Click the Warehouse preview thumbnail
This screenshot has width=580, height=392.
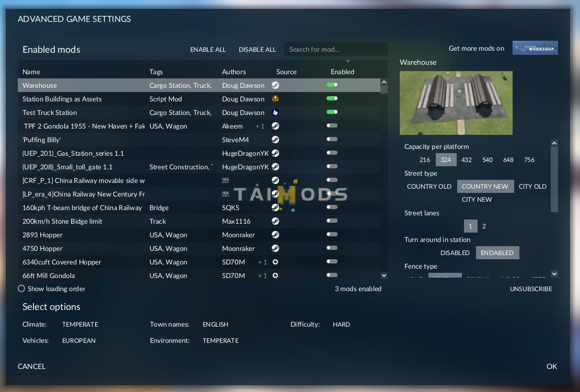[456, 103]
